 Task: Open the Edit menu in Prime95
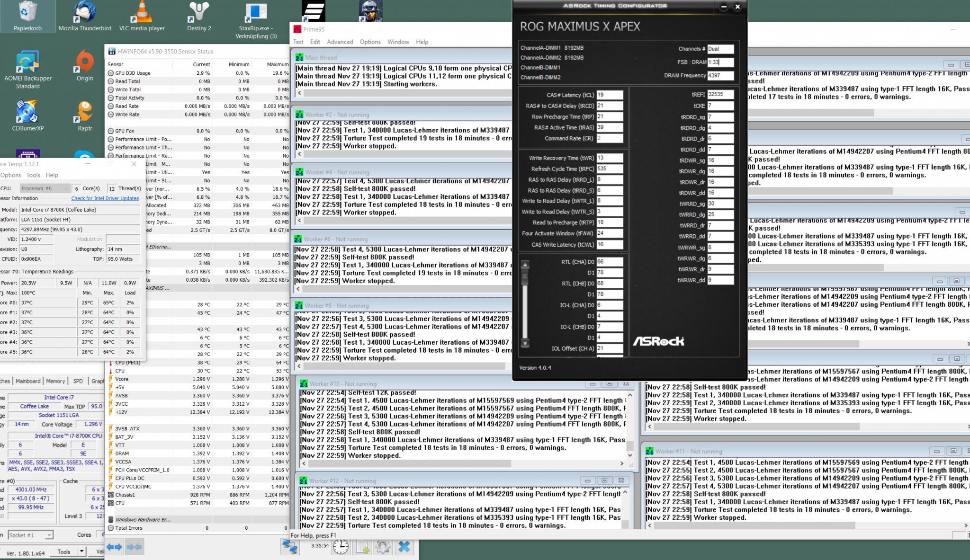pos(315,42)
